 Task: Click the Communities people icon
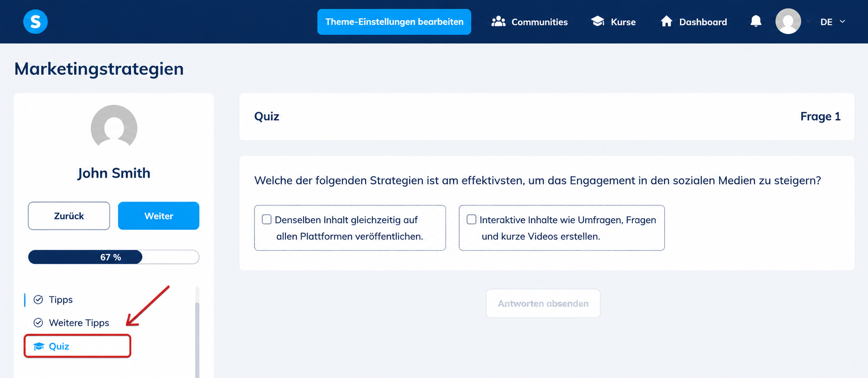pos(498,21)
